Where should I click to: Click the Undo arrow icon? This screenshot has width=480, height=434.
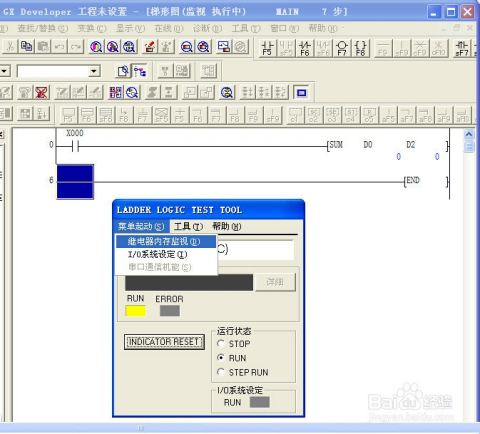pos(60,47)
